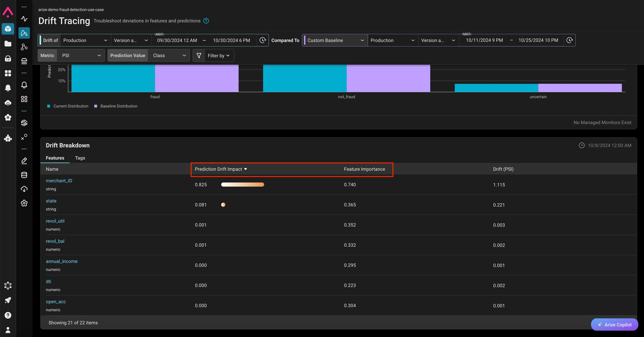Click the rocket icon in left sidebar
The image size is (644, 337).
pos(8,300)
